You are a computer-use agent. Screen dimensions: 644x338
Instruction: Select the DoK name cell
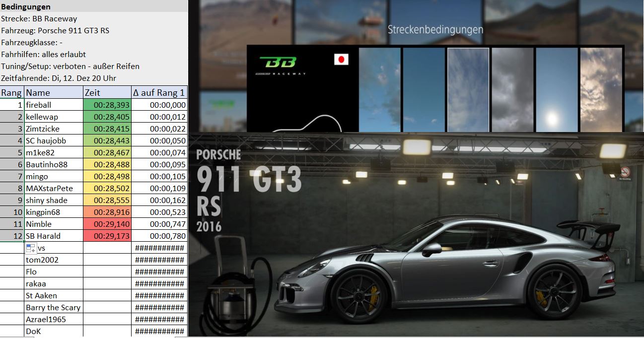coord(54,331)
